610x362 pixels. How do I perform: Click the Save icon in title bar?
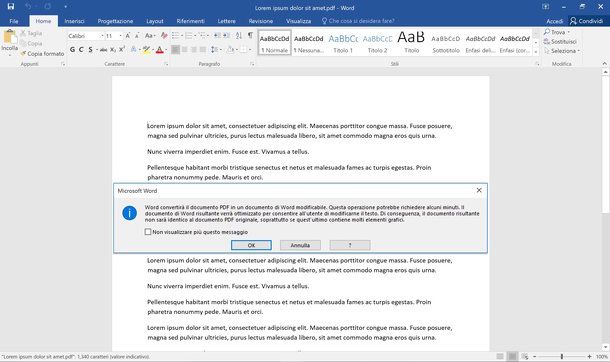[x=11, y=7]
